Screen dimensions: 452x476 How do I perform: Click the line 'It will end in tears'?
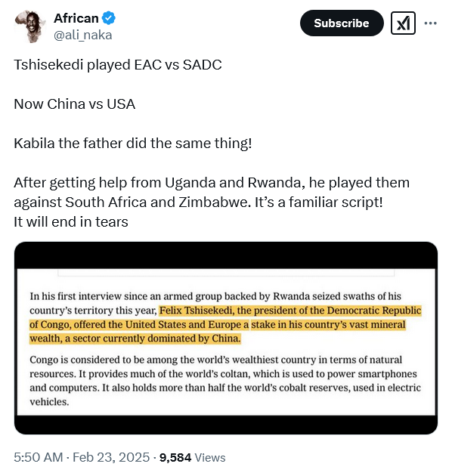point(71,222)
